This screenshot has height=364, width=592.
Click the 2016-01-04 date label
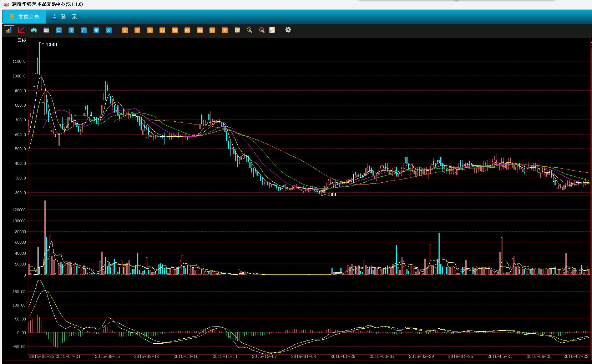click(304, 357)
